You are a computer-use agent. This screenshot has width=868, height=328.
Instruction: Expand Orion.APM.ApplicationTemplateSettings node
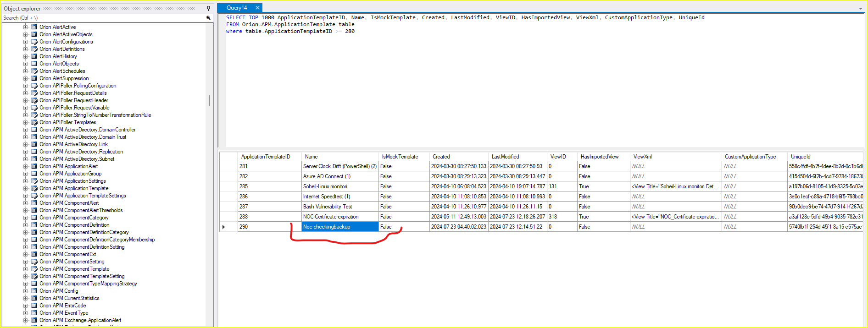(x=26, y=196)
